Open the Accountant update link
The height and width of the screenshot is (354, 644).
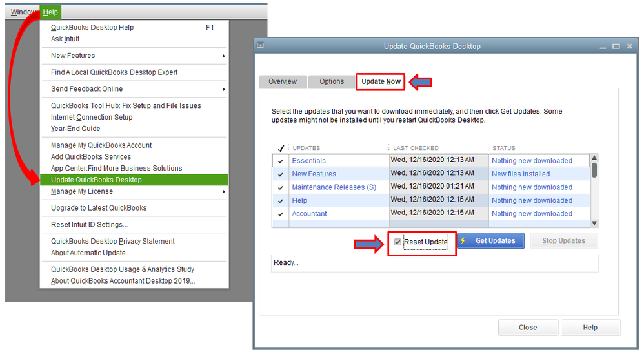[309, 213]
